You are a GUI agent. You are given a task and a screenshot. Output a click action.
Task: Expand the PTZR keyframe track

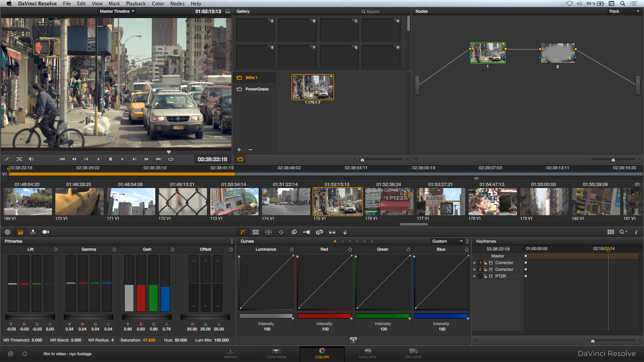[475, 276]
